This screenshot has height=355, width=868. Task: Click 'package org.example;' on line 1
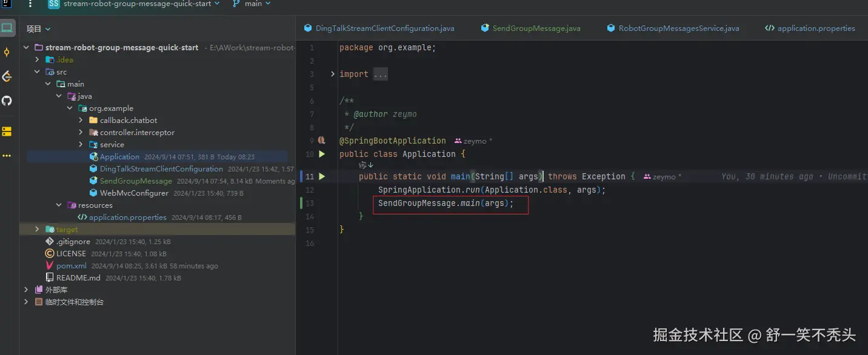coord(387,47)
